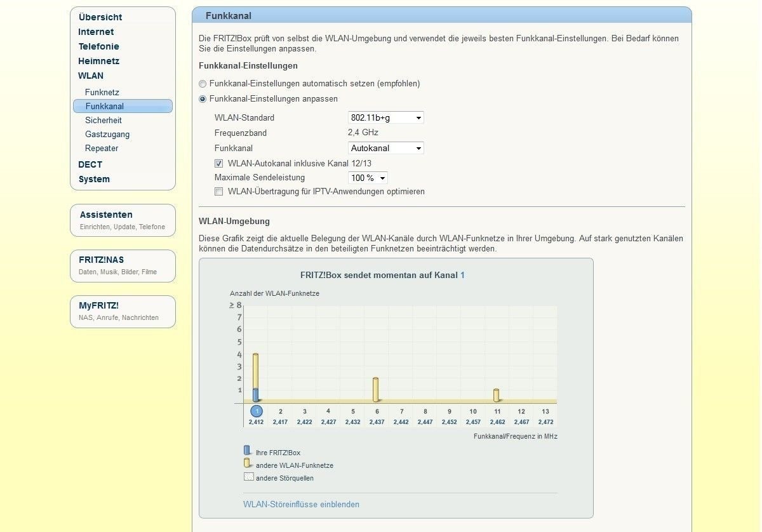Go to the Funknetz submenu page
This screenshot has height=532, width=762.
(102, 92)
